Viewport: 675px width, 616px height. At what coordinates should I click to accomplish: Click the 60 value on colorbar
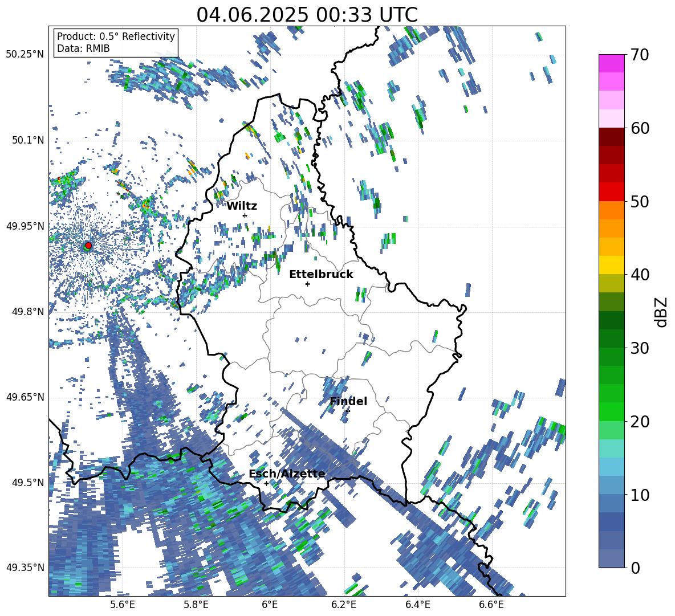640,128
